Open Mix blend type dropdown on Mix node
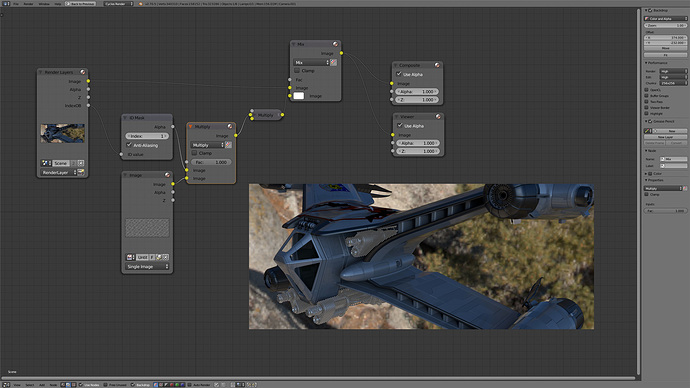This screenshot has height=388, width=690. [x=312, y=62]
